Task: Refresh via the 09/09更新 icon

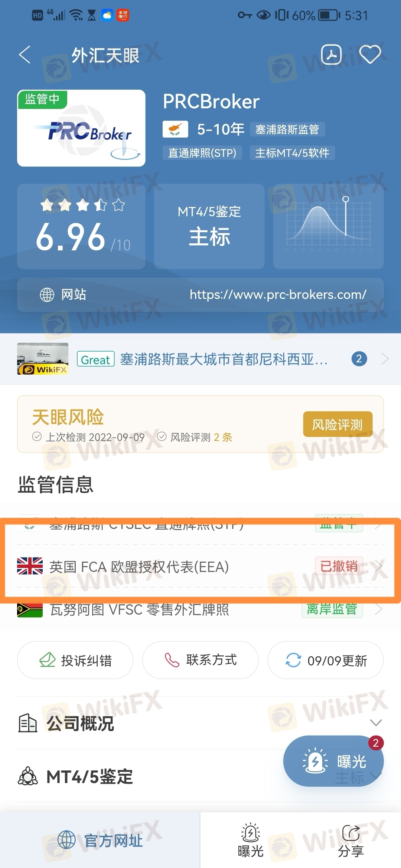Action: coord(293,660)
